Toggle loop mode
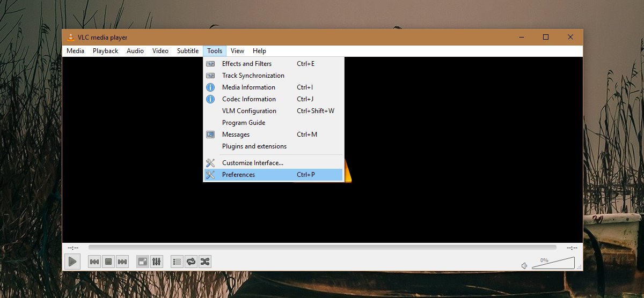 pyautogui.click(x=191, y=262)
